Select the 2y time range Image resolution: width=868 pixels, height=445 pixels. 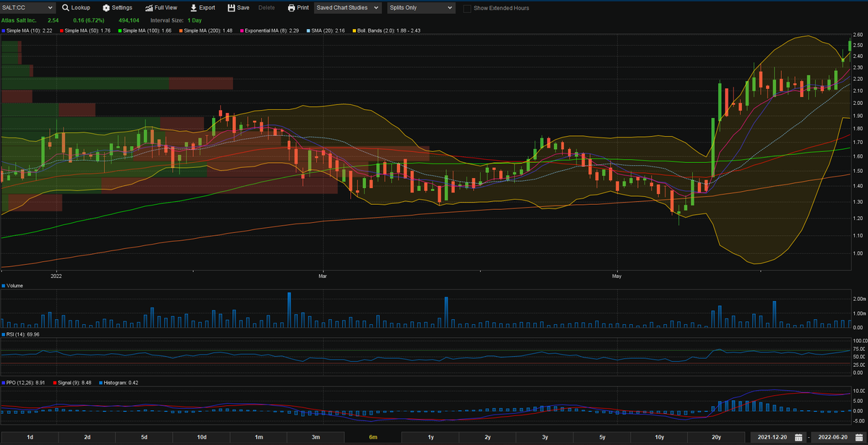click(488, 437)
